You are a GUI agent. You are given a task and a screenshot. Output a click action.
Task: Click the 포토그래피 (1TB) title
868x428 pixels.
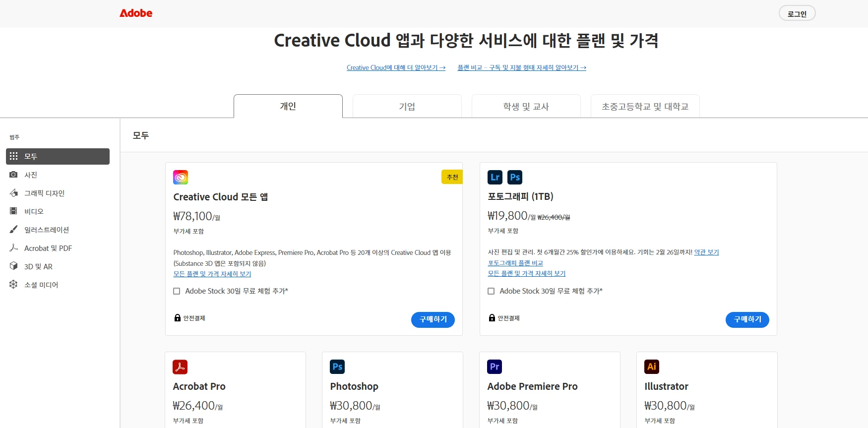(x=520, y=196)
